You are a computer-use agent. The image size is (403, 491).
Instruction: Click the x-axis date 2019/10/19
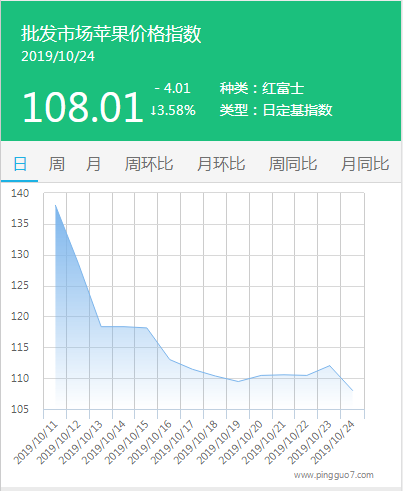219,443
